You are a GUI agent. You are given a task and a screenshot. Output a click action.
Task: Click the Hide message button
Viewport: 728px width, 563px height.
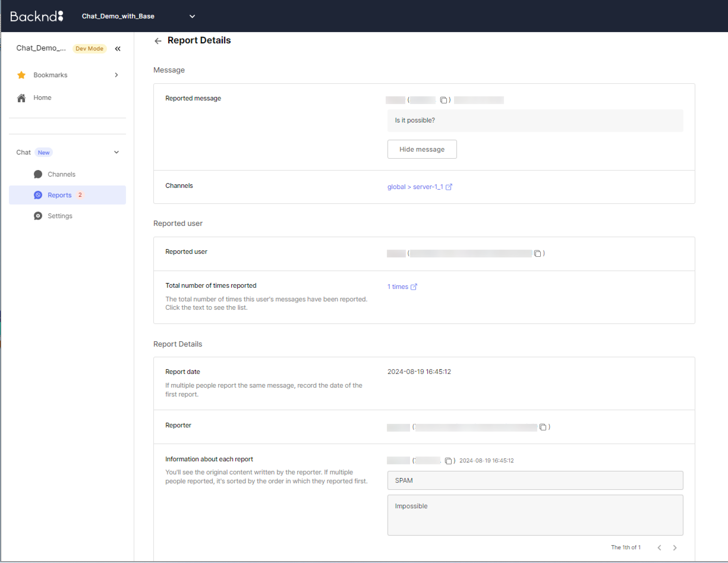point(422,149)
